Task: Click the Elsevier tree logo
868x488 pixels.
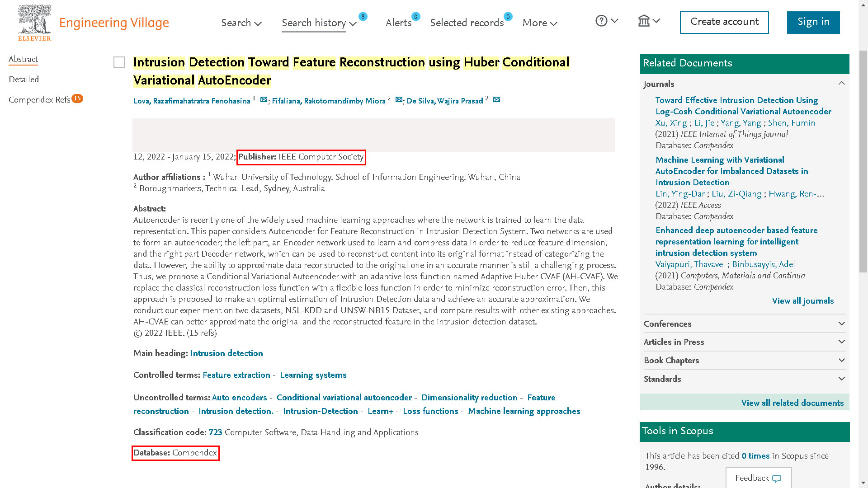Action: tap(34, 23)
